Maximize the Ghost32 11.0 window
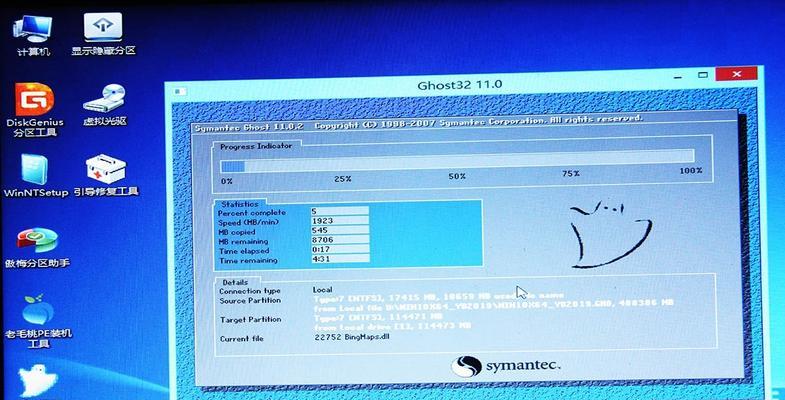This screenshot has width=785, height=400. tap(703, 75)
